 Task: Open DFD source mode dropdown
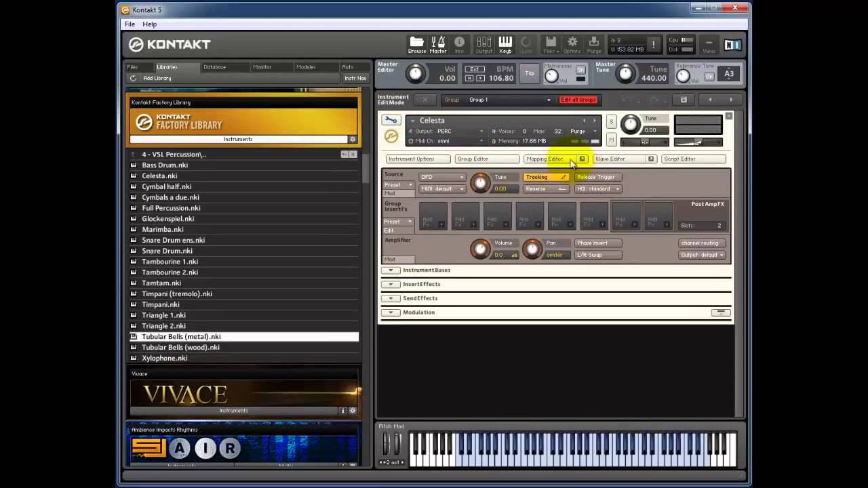pyautogui.click(x=442, y=177)
